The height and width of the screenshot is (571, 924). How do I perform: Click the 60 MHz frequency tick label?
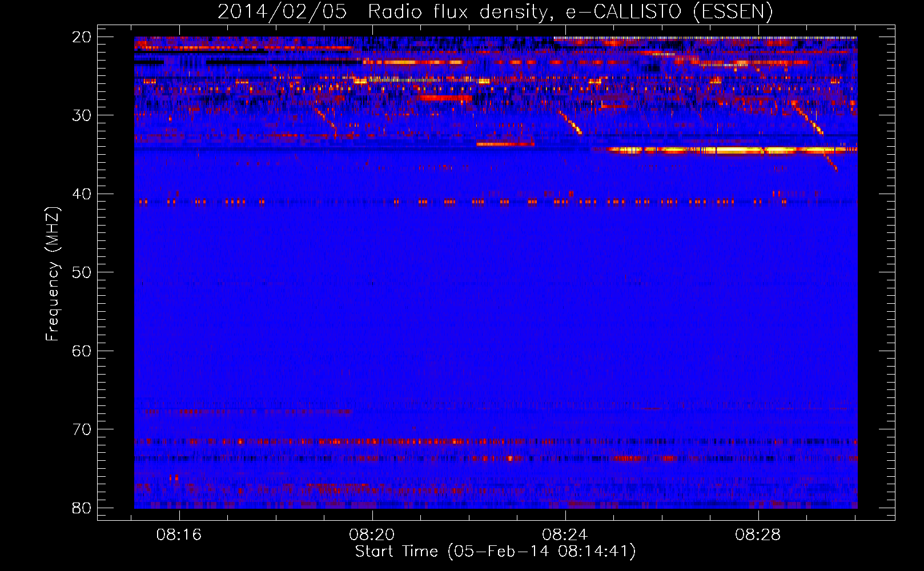point(82,351)
